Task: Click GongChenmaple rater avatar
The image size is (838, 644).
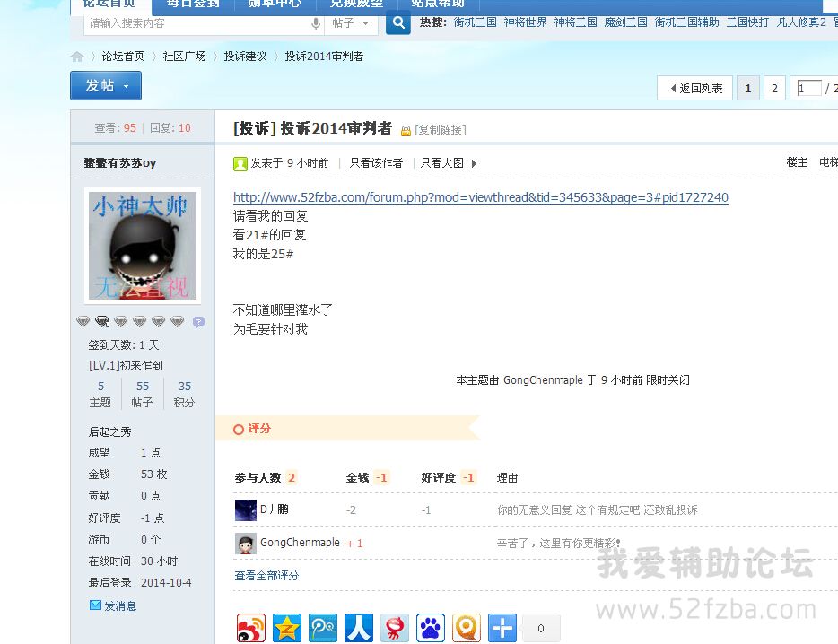Action: [x=245, y=543]
